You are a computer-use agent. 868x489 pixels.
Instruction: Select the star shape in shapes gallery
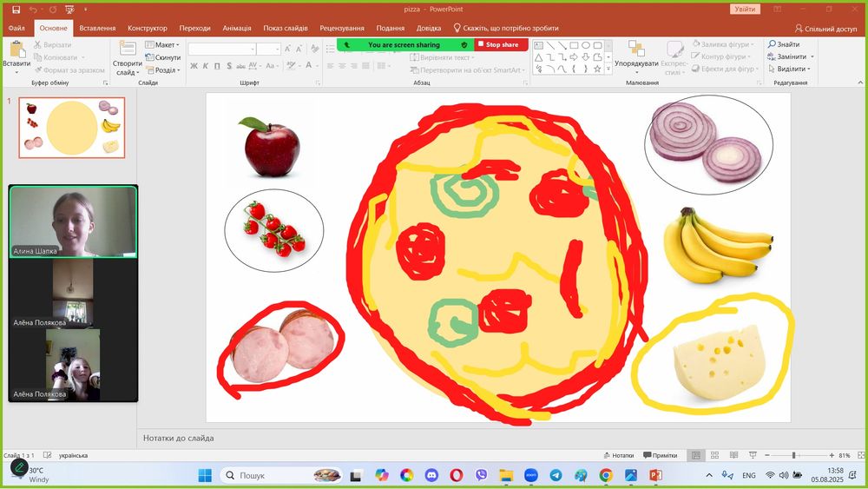597,69
